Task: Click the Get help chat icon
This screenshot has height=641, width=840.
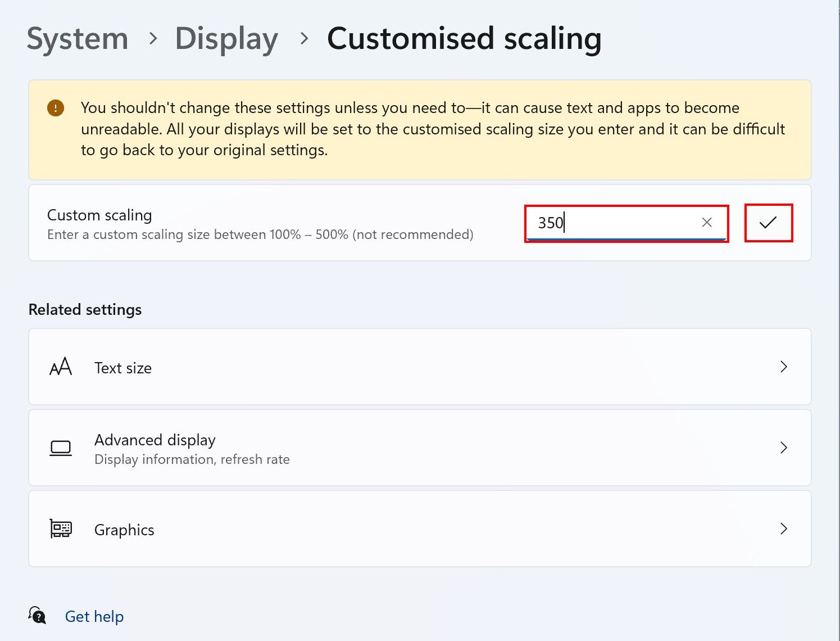Action: [x=37, y=615]
